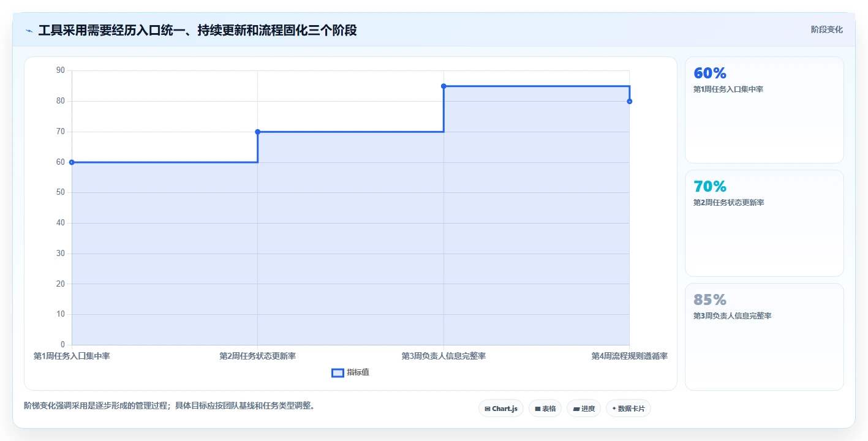Click 第1周任务入口集中率 card caption
868x441 pixels.
(x=728, y=89)
